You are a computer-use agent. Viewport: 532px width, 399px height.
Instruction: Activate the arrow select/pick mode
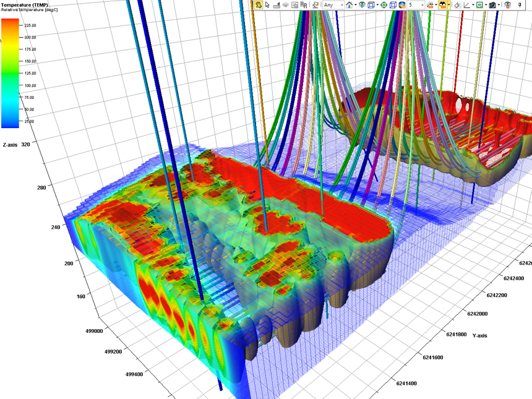click(x=267, y=5)
